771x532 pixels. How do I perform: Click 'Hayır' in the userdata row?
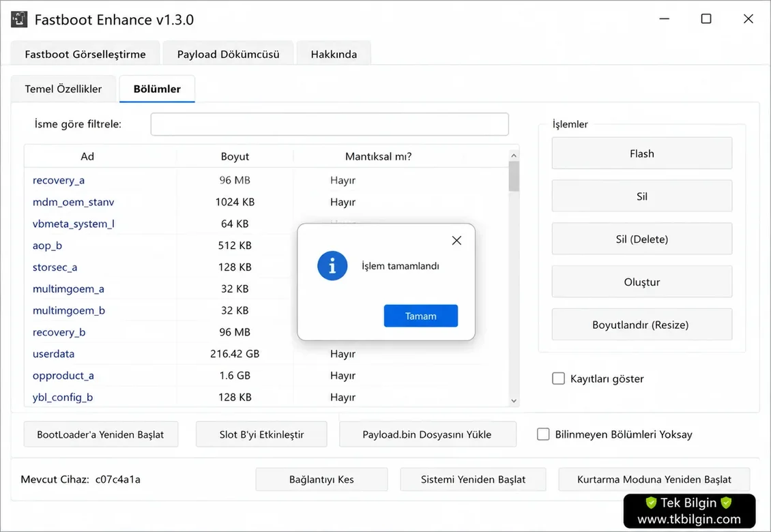click(x=343, y=353)
